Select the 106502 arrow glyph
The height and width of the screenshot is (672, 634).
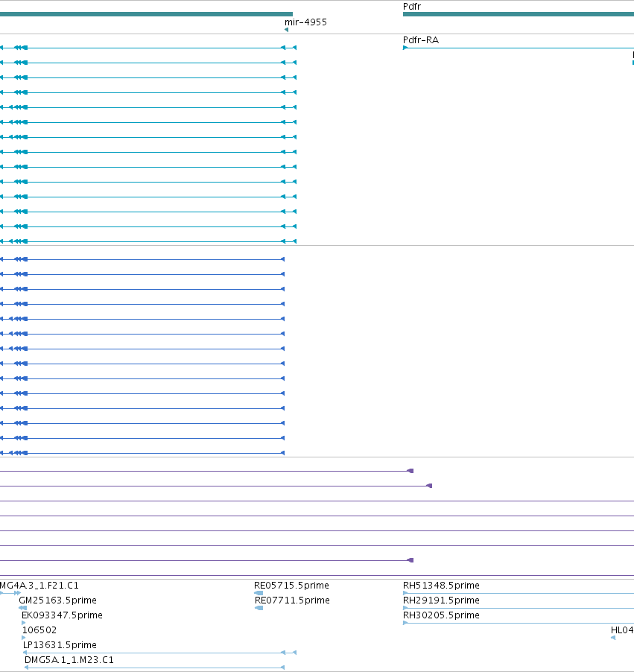click(24, 638)
